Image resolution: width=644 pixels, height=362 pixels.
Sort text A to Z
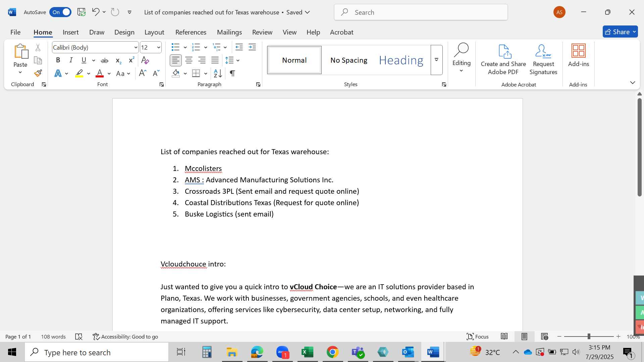(x=218, y=73)
